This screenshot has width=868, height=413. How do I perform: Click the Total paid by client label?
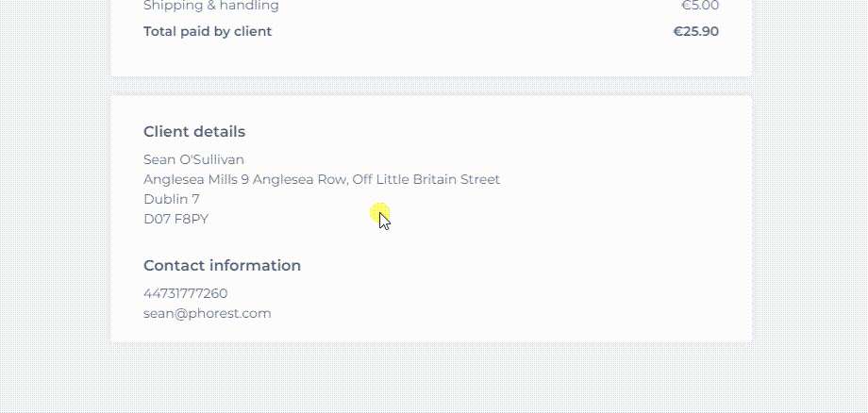[x=208, y=31]
